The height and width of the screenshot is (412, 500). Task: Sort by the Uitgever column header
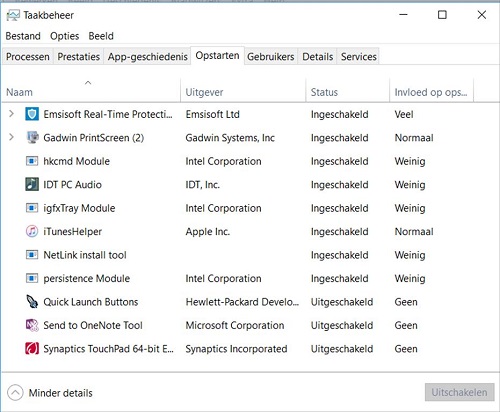point(243,92)
